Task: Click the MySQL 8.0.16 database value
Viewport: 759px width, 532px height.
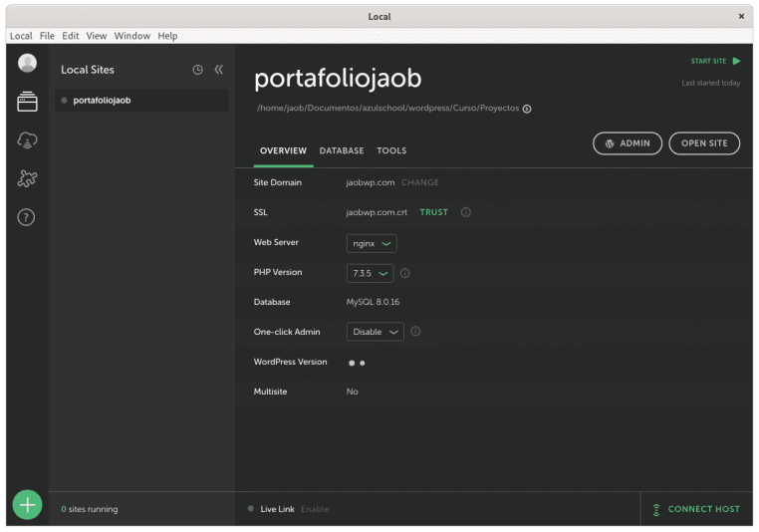Action: click(x=373, y=302)
